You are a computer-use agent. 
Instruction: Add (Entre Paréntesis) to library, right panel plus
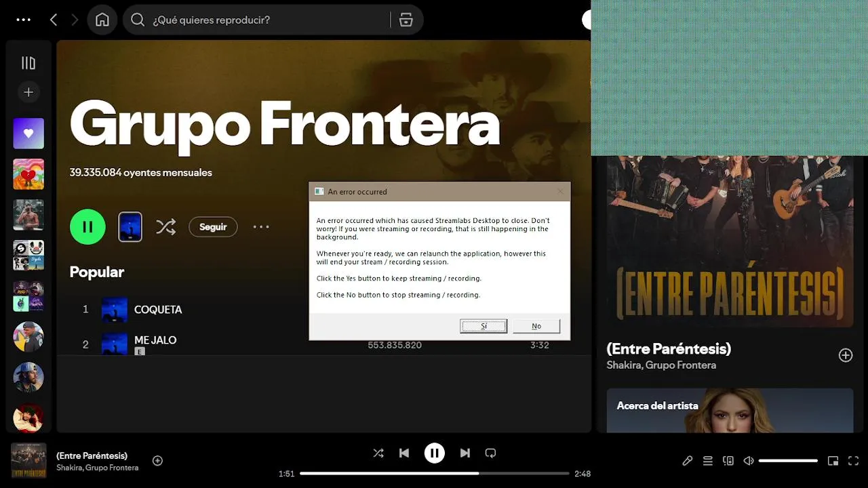click(x=846, y=355)
